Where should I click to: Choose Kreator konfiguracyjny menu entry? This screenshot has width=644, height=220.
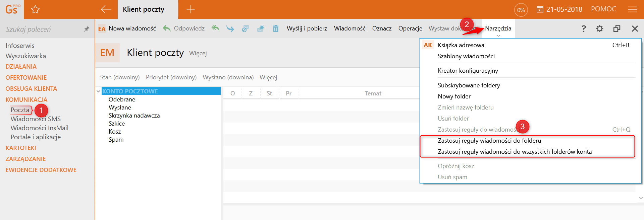(x=468, y=71)
